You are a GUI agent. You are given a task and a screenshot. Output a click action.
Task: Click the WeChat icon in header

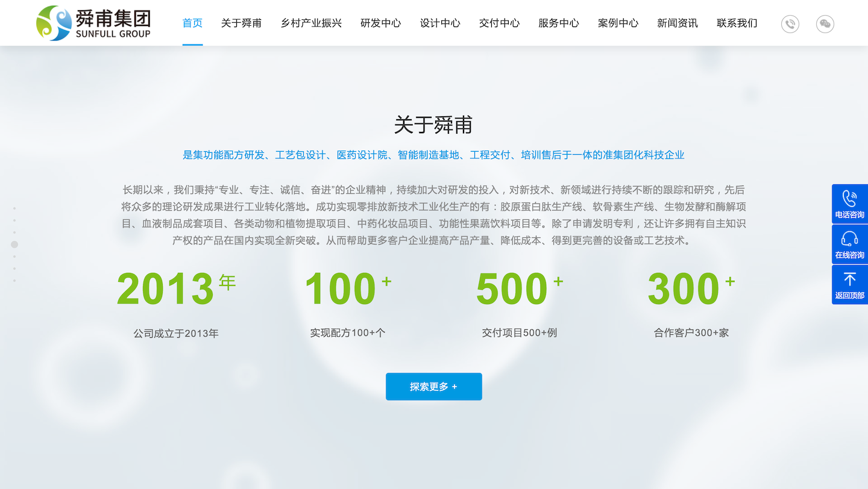825,24
